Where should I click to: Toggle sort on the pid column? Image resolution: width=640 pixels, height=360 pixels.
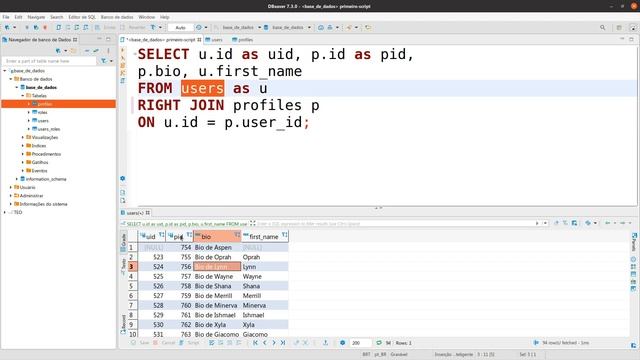click(x=189, y=235)
